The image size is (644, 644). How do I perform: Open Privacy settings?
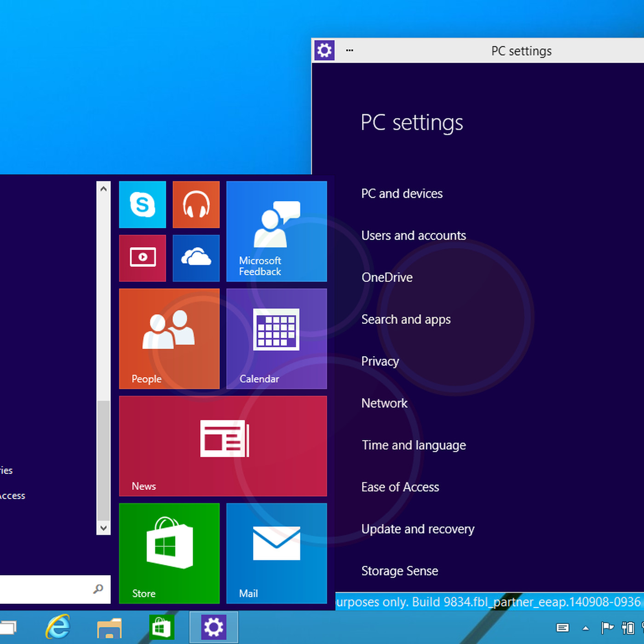380,362
